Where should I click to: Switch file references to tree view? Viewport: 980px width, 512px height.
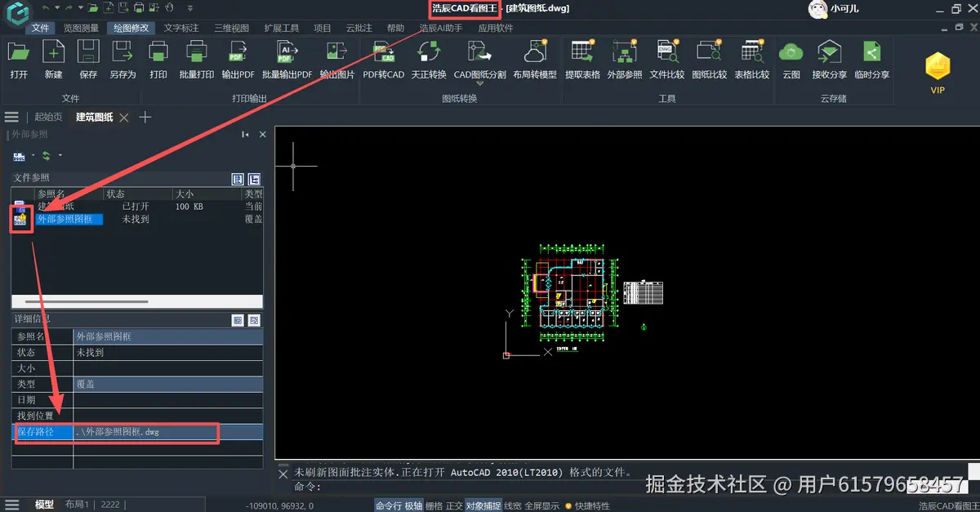(254, 179)
